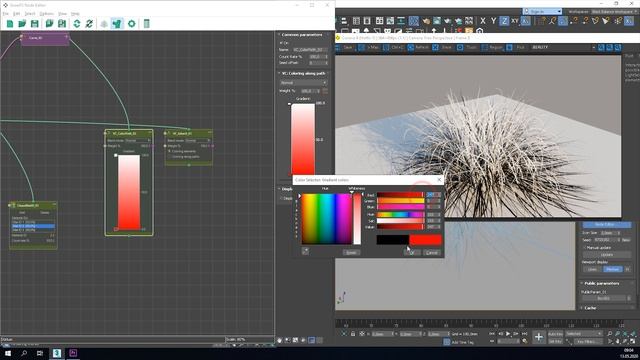Confirm color with OK button
The width and height of the screenshot is (640, 360).
pos(412,253)
